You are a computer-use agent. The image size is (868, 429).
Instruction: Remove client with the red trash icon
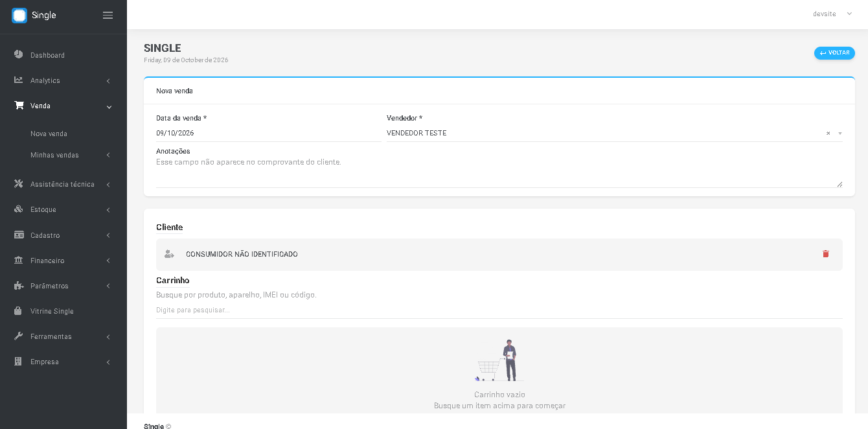tap(826, 254)
